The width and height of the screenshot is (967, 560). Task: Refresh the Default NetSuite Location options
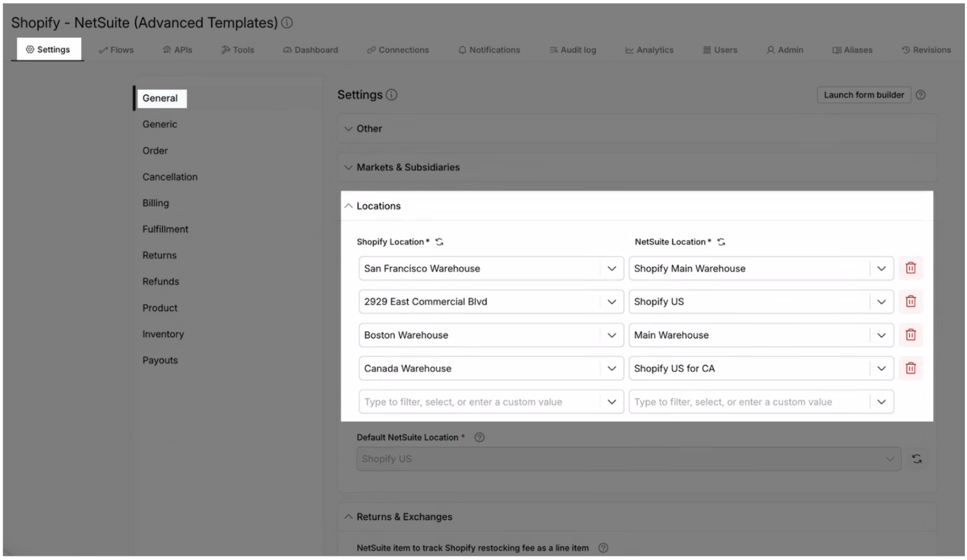[917, 459]
